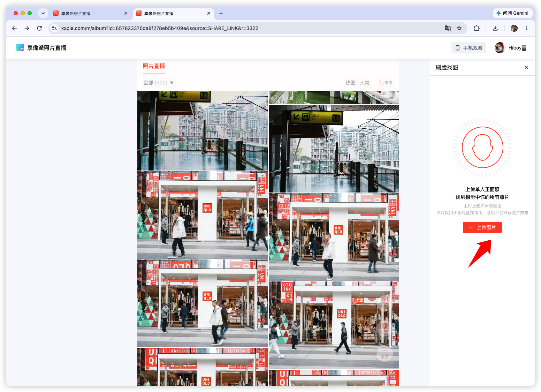The height and width of the screenshot is (392, 541).
Task: Click the privacy note beginning 照片仅用于图片查找作用
Action: tap(482, 212)
